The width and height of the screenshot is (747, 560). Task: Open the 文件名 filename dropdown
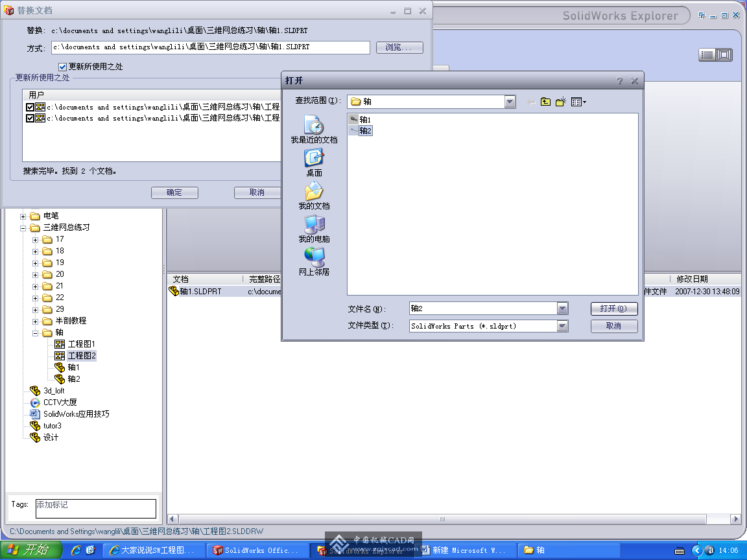tap(562, 309)
